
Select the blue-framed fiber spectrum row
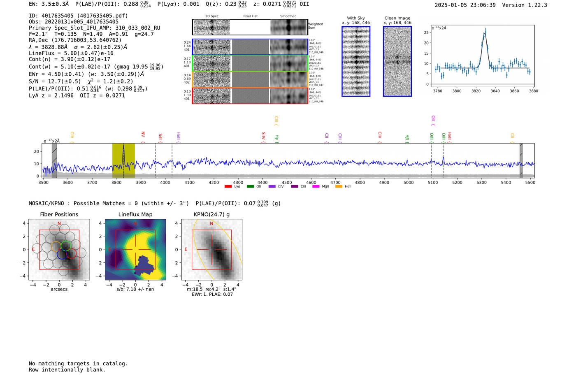click(x=250, y=47)
